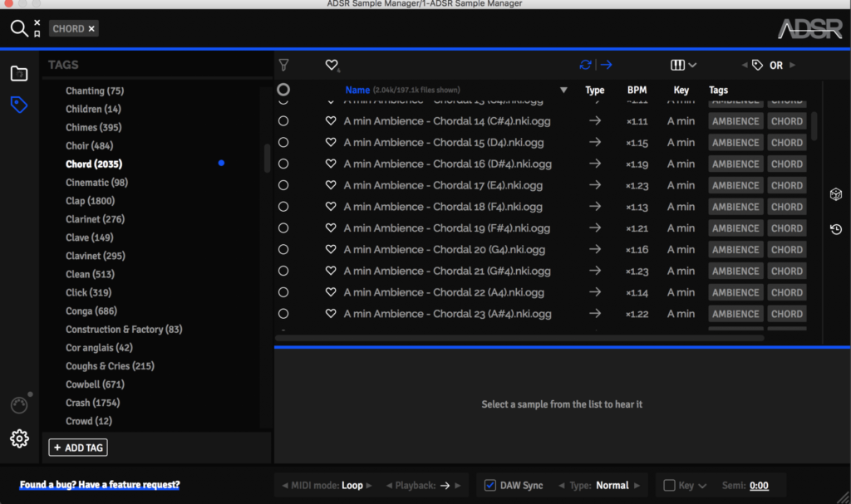
Task: Open the bug report feature request link
Action: coord(100,484)
